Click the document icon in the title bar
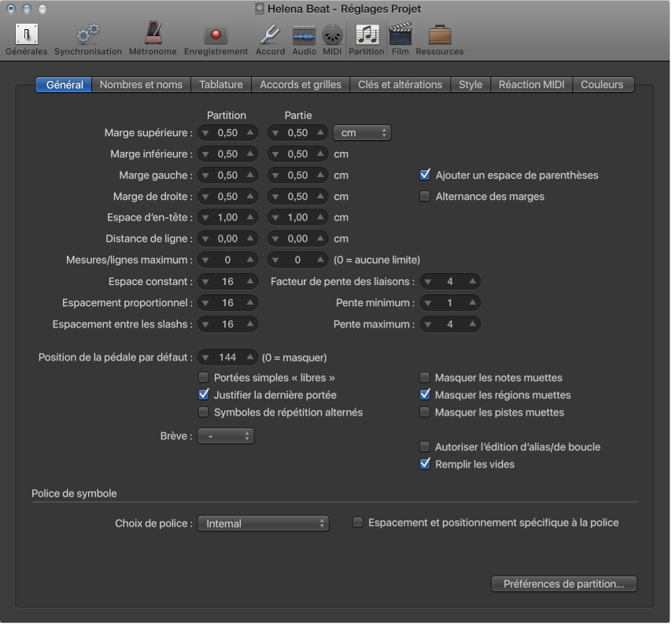Viewport: 672px width, 625px height. pyautogui.click(x=260, y=9)
